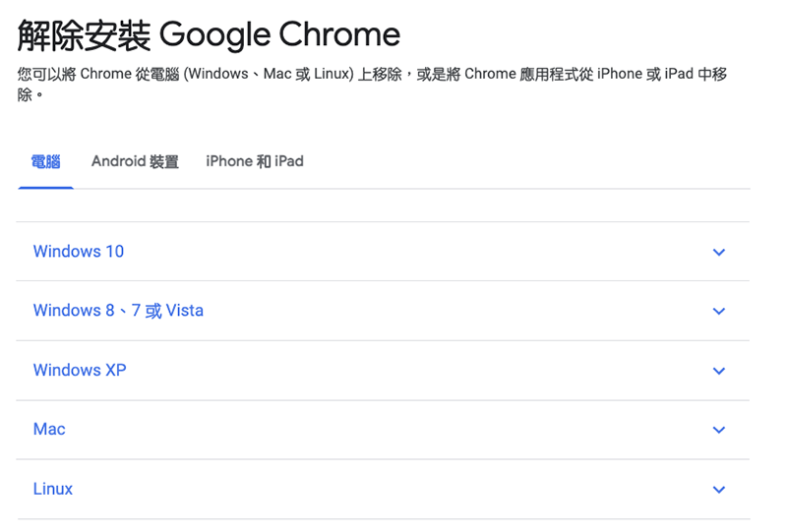787x532 pixels.
Task: Select the 電腦 tab
Action: [x=46, y=161]
